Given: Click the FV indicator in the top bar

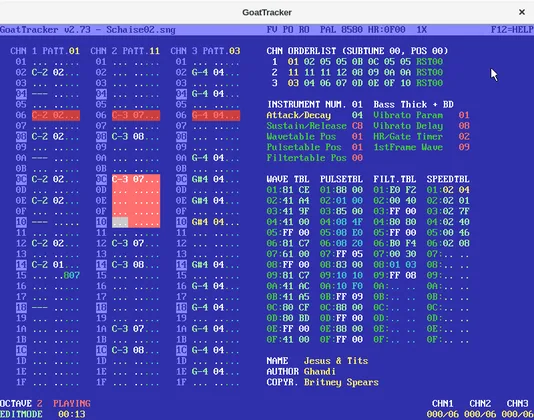Looking at the screenshot, I should point(272,30).
